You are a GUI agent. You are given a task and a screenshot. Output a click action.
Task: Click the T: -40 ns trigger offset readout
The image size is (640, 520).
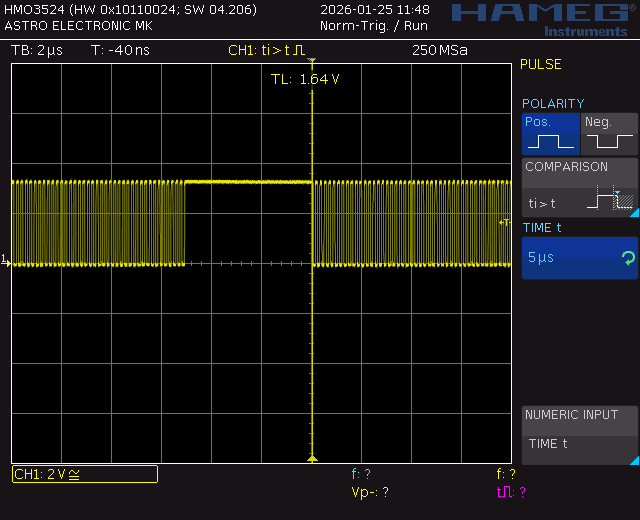click(120, 51)
